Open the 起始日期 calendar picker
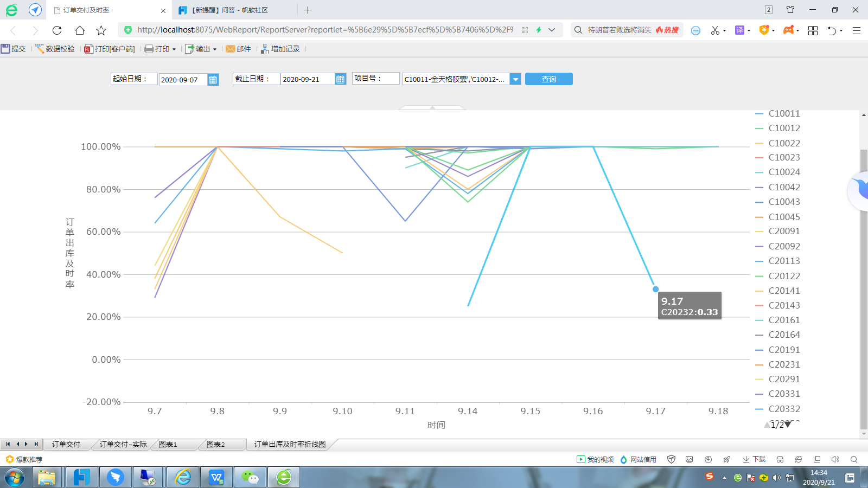868x488 pixels. [213, 80]
